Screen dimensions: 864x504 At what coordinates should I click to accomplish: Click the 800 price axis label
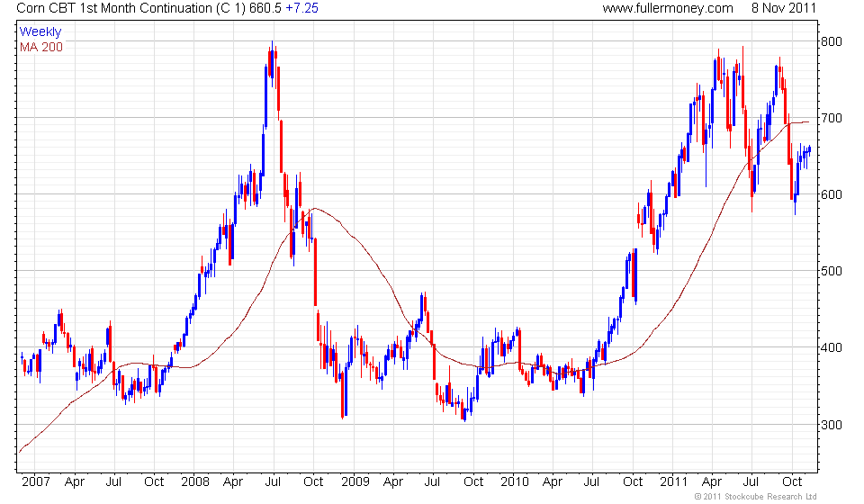831,42
